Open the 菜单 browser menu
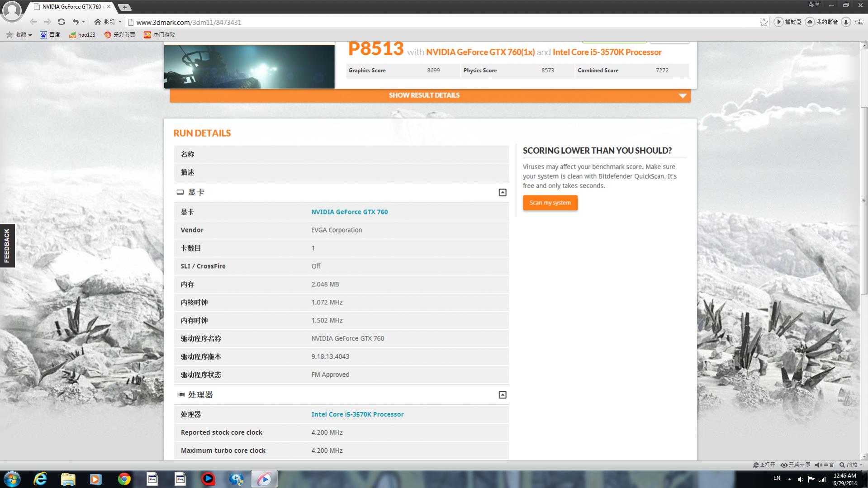 (x=814, y=5)
